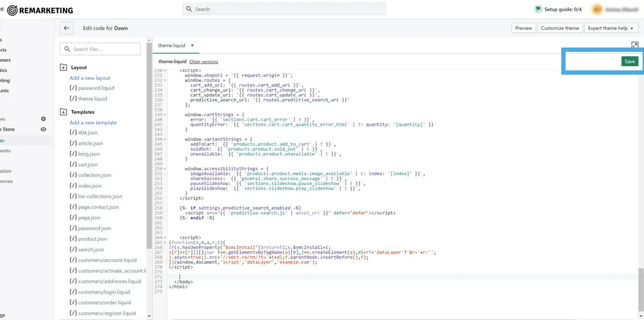
Task: Click the back arrow beside Edit code
Action: (67, 28)
